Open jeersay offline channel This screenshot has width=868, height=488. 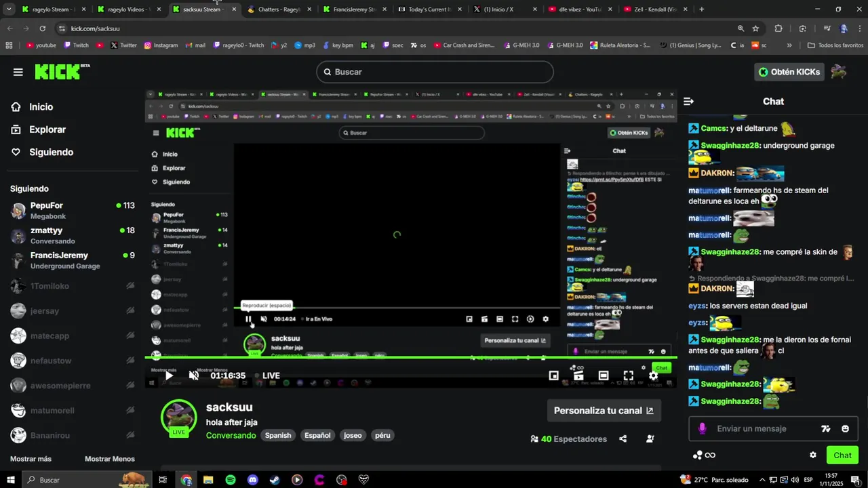click(x=72, y=311)
